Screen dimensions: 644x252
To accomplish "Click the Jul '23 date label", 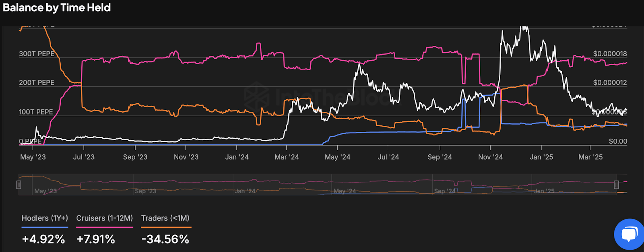I will 84,157.
